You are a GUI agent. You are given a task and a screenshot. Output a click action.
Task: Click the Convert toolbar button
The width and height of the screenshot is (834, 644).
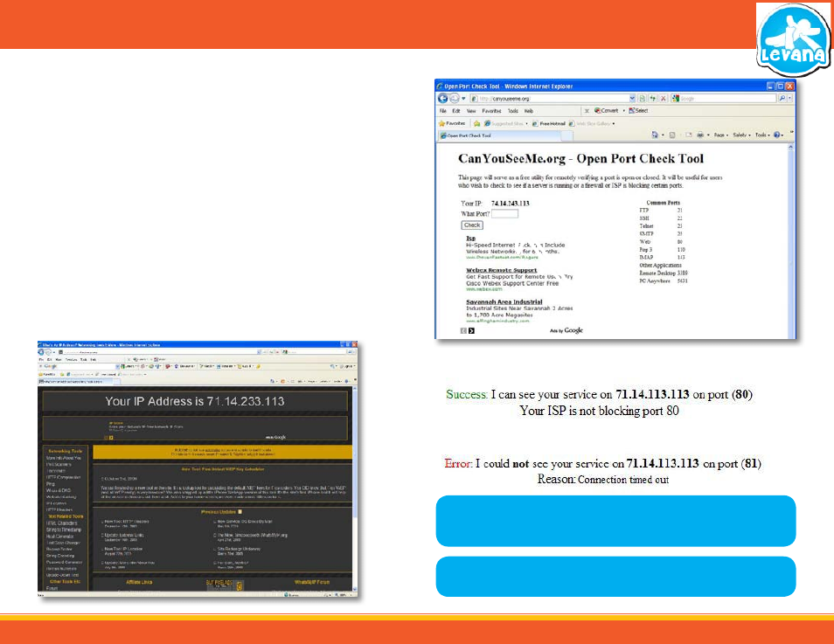607,111
